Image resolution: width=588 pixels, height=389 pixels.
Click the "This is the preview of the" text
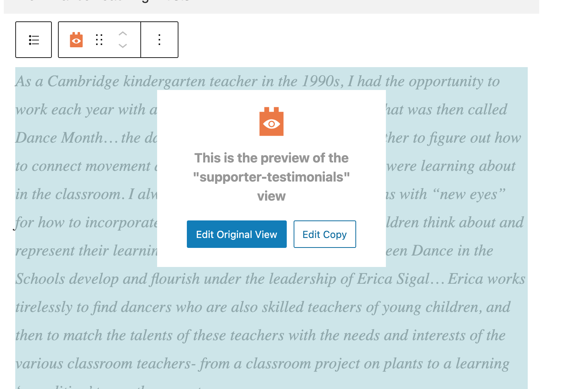pyautogui.click(x=272, y=158)
